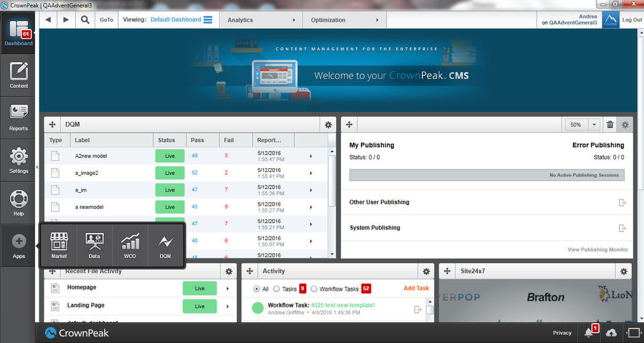Expand the a_im row arrow
The image size is (644, 343).
[311, 190]
